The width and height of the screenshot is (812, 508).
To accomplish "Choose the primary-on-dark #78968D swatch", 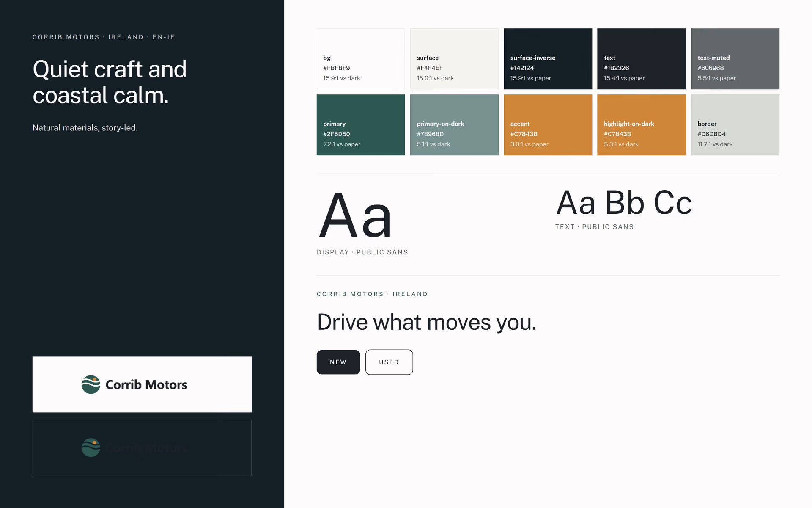I will click(x=454, y=125).
